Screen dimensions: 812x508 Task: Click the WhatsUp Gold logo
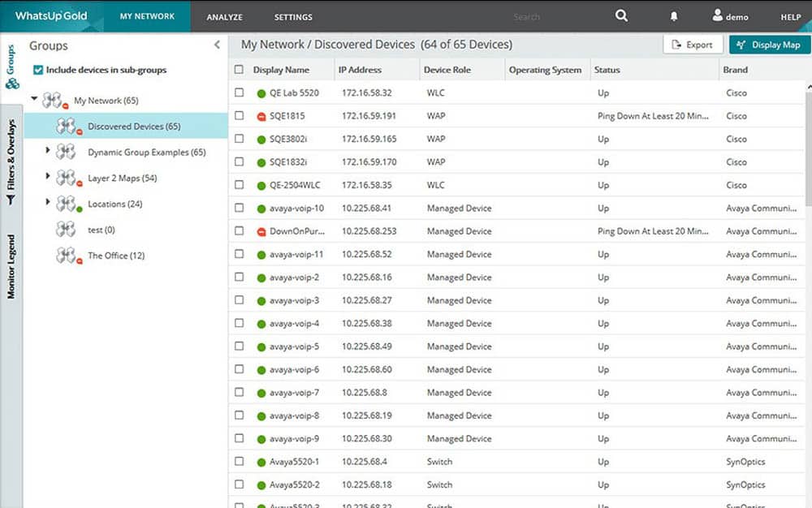point(51,16)
